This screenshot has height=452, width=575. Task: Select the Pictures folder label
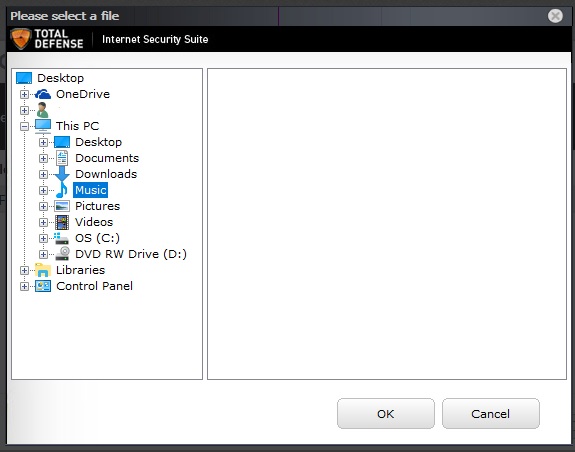[x=98, y=206]
